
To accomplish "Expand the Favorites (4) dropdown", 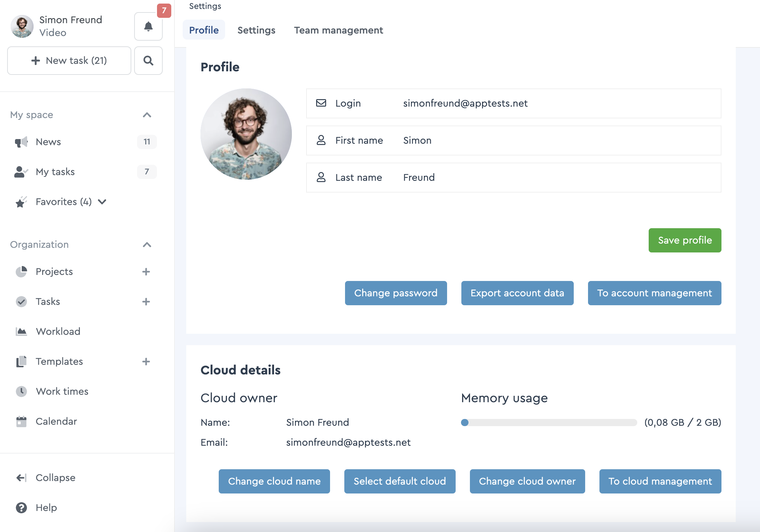I will (x=102, y=202).
